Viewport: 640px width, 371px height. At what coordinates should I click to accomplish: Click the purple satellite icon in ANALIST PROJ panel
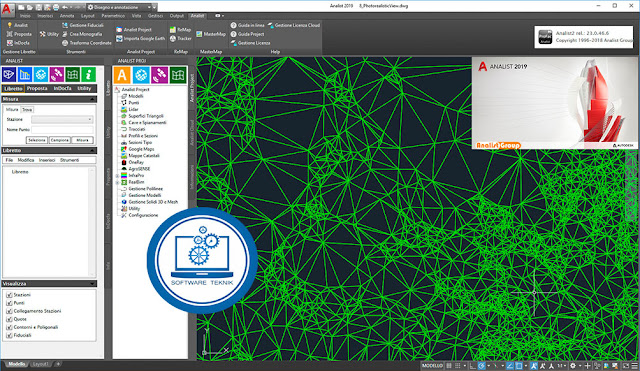159,75
